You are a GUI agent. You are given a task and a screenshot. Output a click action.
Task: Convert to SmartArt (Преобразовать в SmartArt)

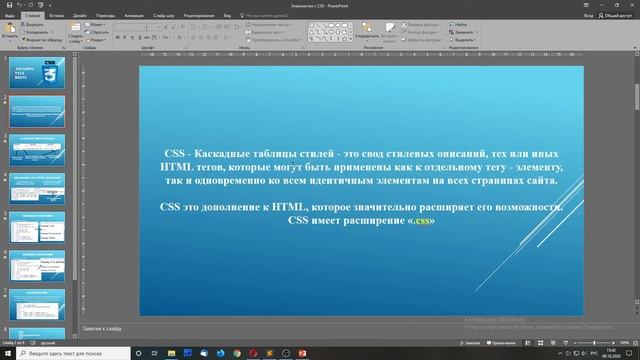[274, 40]
